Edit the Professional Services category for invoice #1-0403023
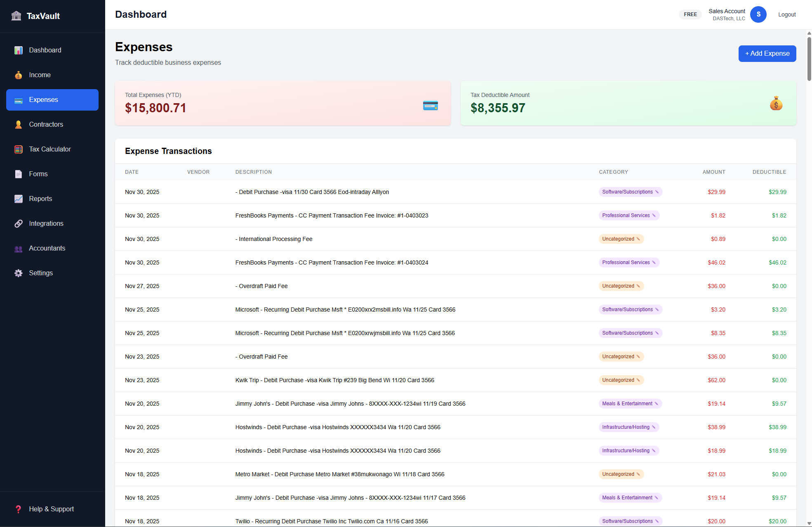812x527 pixels. coord(654,215)
